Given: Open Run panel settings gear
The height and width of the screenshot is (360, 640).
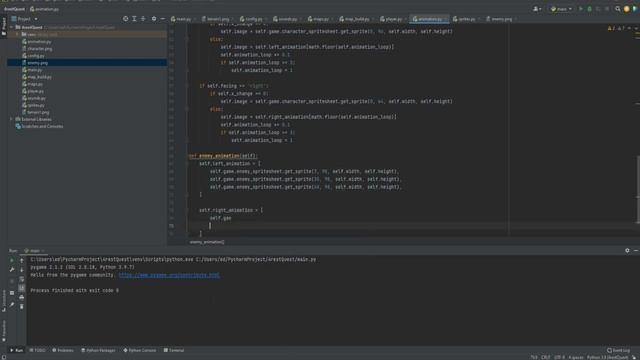Looking at the screenshot, I should tap(627, 250).
